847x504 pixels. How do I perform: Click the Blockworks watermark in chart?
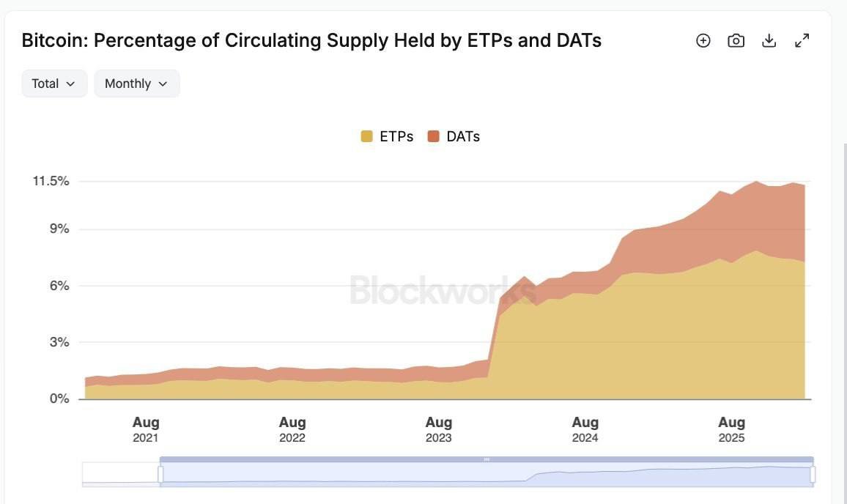[x=443, y=290]
